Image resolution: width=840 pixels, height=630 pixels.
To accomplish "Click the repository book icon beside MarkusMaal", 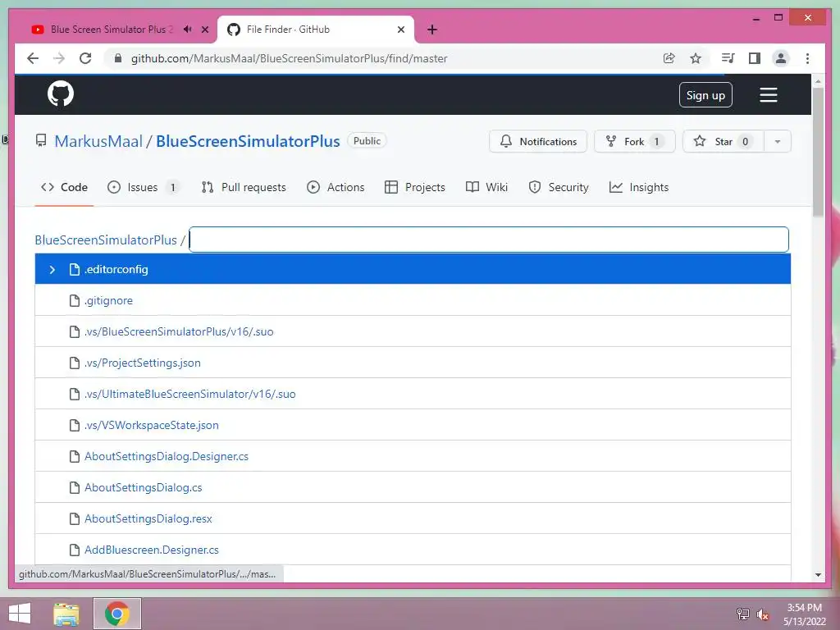I will pos(41,141).
